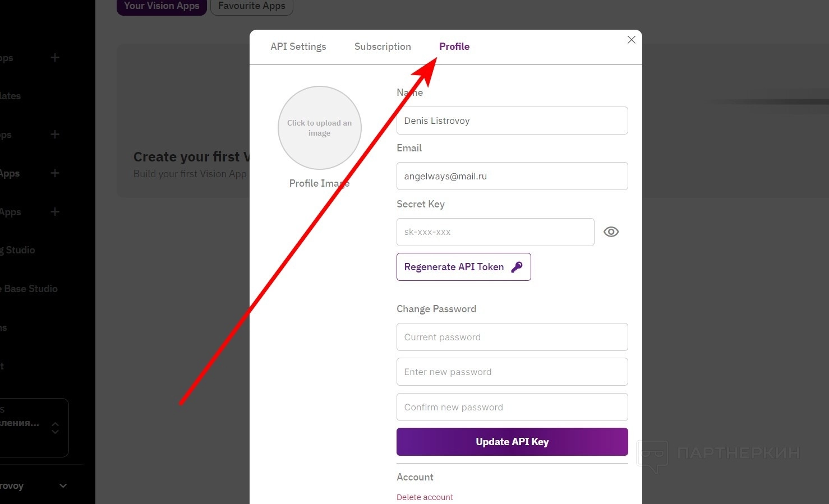
Task: Select the Profile tab
Action: pos(454,47)
